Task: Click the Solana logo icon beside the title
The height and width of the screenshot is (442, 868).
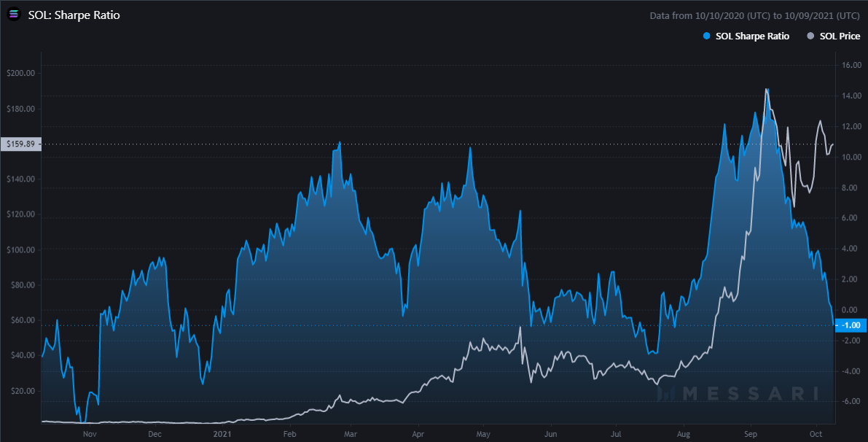Action: pos(13,15)
